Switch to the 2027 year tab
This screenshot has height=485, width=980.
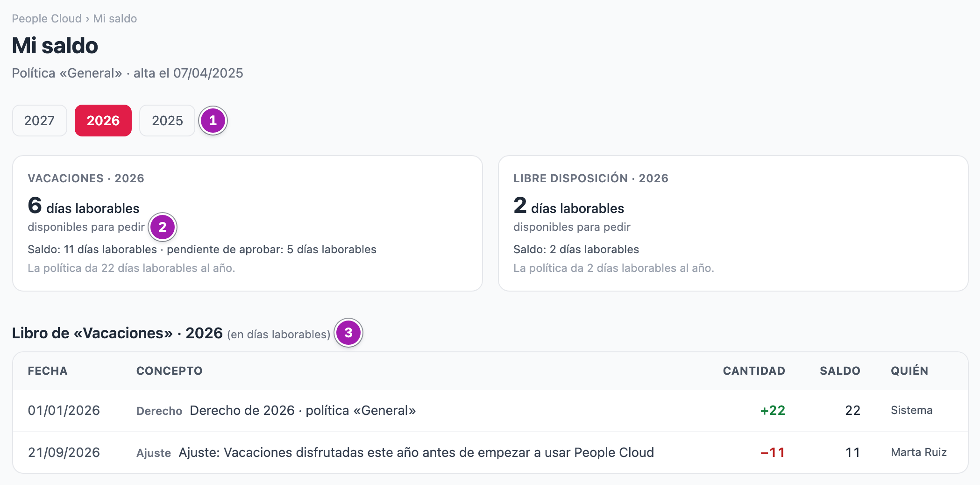40,121
